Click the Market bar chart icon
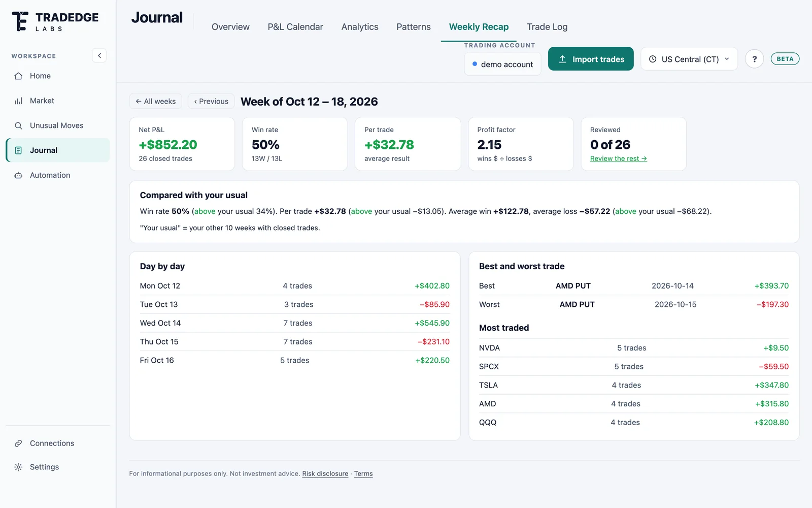Viewport: 812px width, 508px height. tap(18, 101)
